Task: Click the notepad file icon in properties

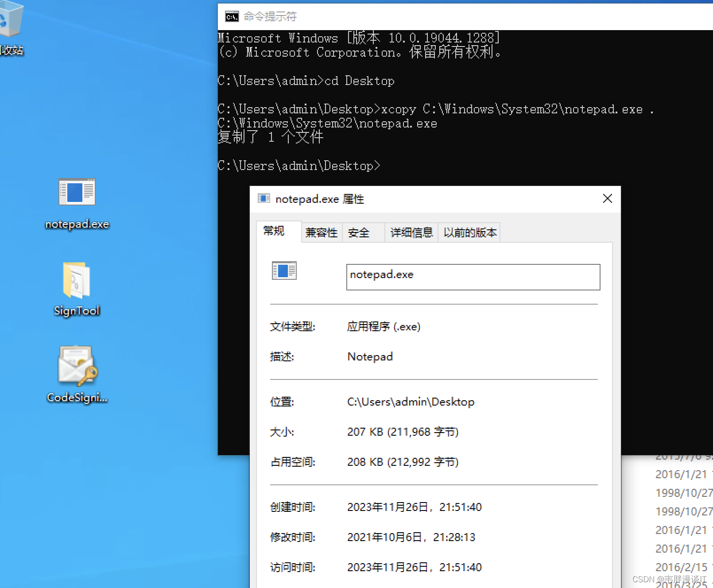Action: (284, 271)
